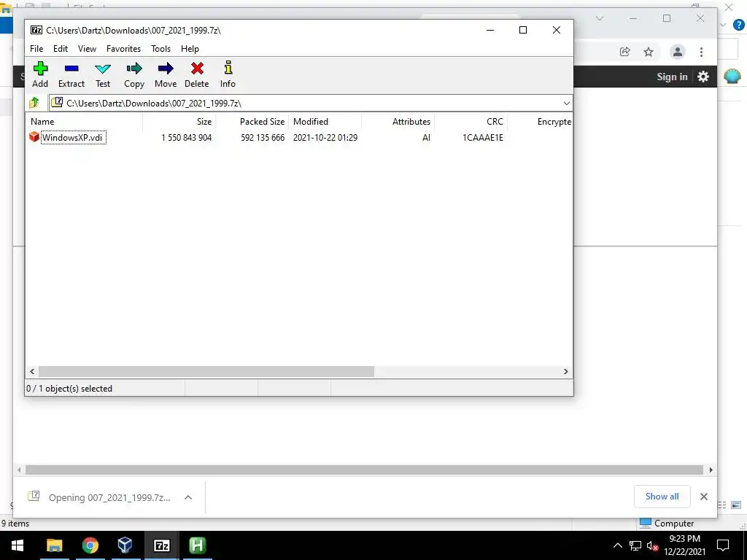Open the 7-Zip File menu
This screenshot has height=560, width=747.
coord(36,49)
